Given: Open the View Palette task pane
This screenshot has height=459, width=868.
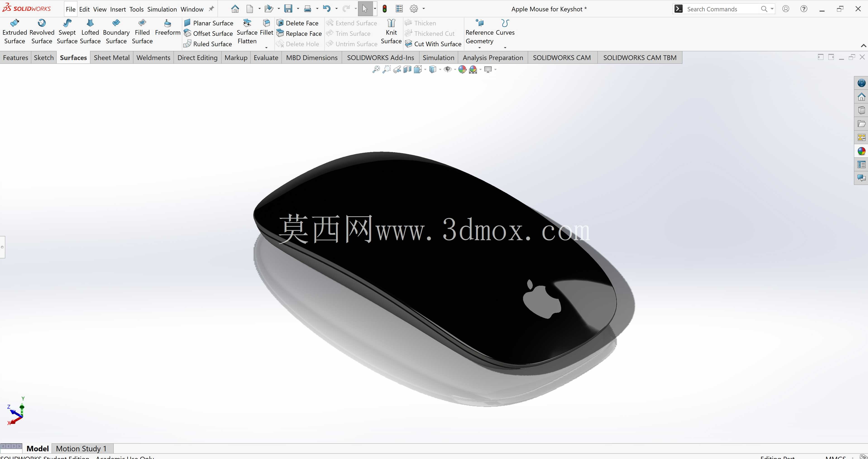Looking at the screenshot, I should 861,138.
